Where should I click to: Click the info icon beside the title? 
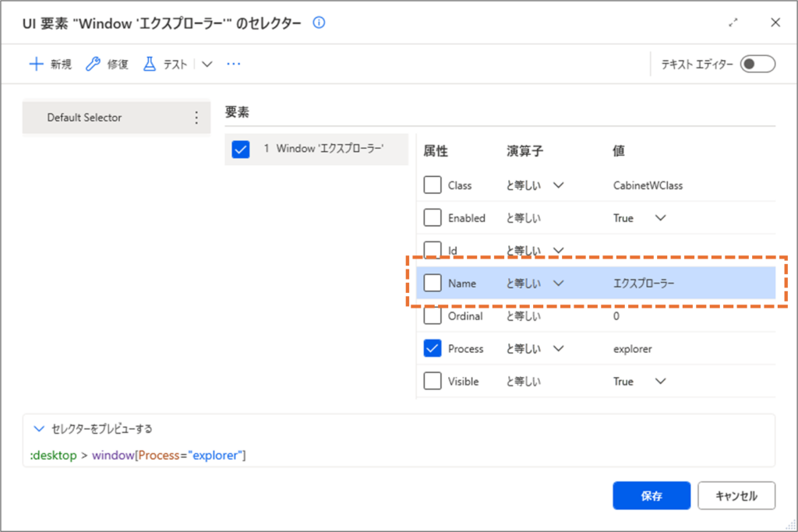(319, 23)
